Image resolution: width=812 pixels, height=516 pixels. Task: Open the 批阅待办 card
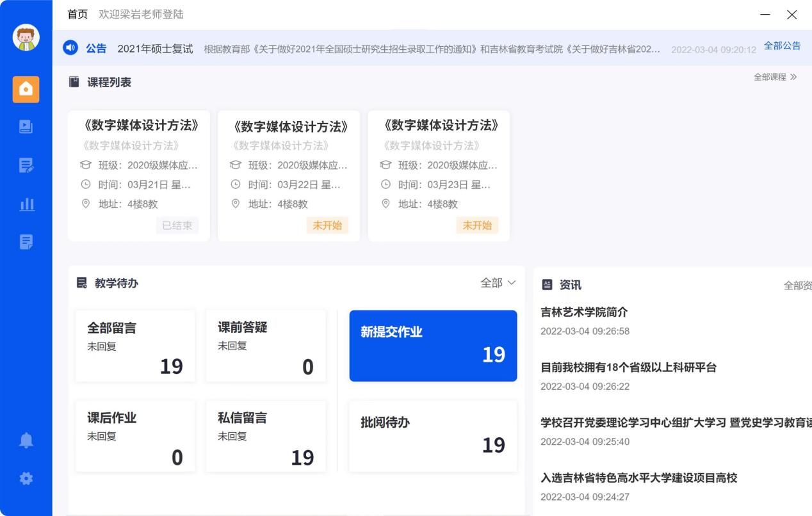click(433, 436)
